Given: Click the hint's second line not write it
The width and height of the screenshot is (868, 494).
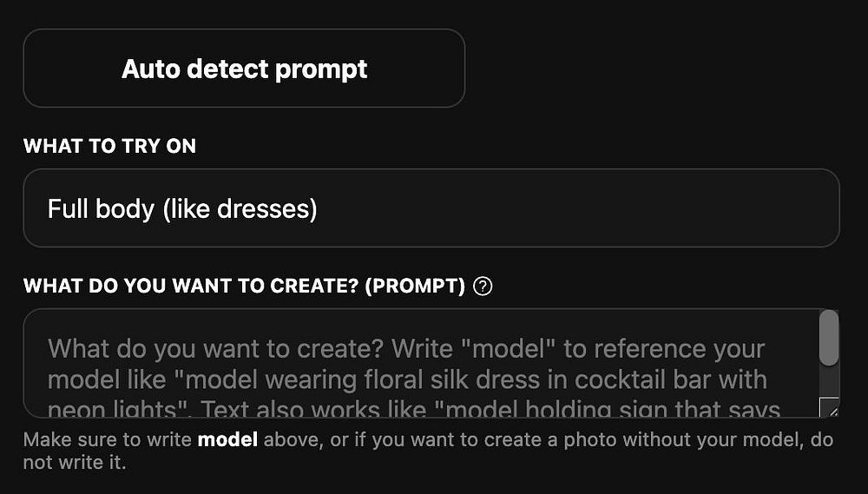Looking at the screenshot, I should coord(75,462).
